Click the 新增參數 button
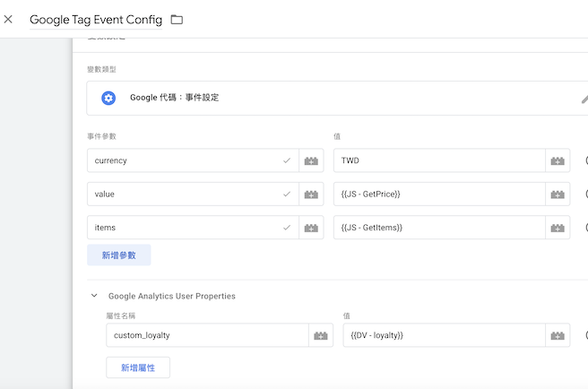The image size is (588, 389). click(119, 255)
